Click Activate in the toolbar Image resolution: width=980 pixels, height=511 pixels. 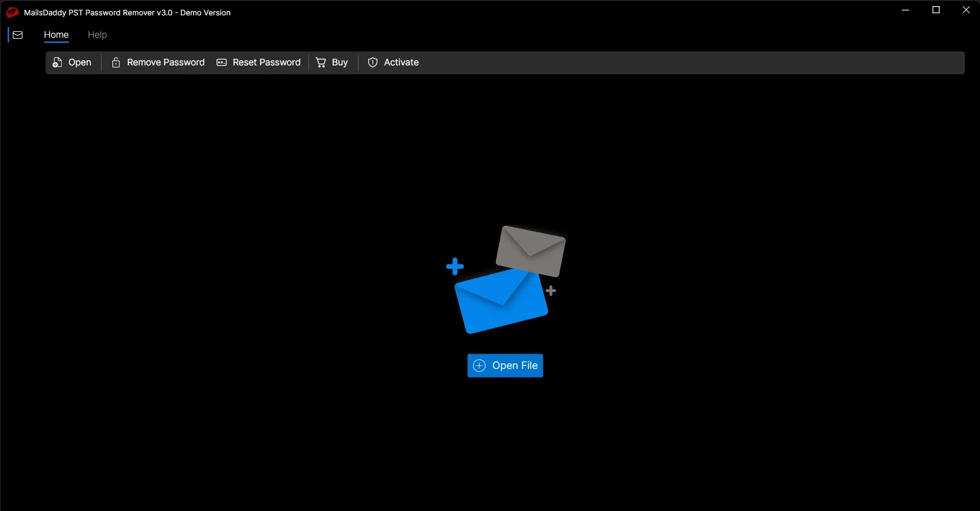pos(401,62)
